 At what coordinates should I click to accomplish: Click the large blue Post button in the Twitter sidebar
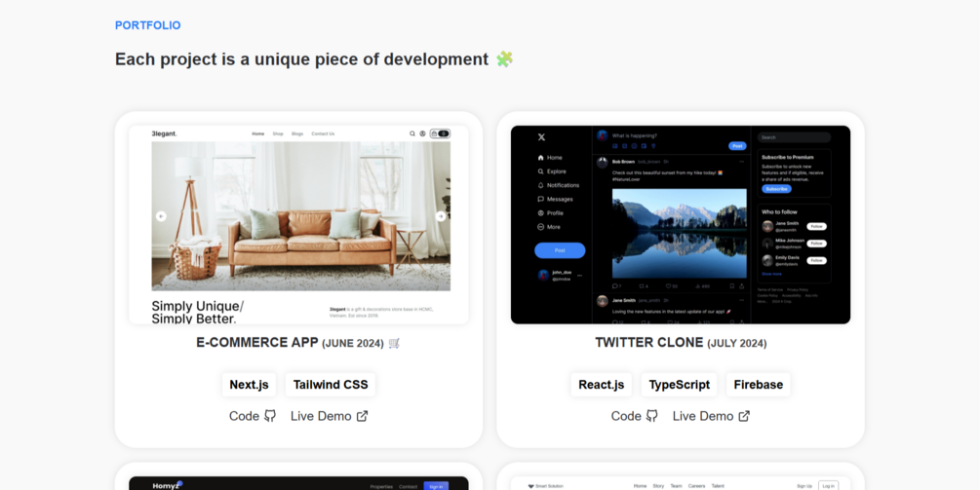[560, 250]
